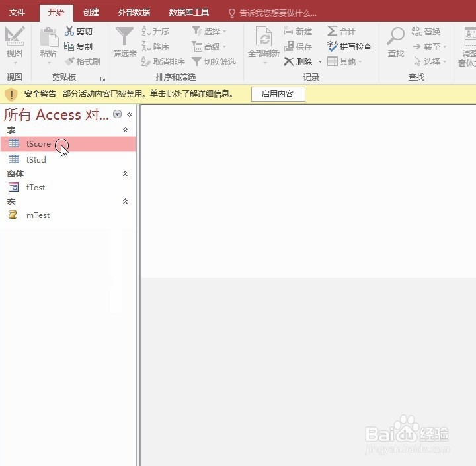
Task: Open the Paste dropdown arrow
Action: 49,63
